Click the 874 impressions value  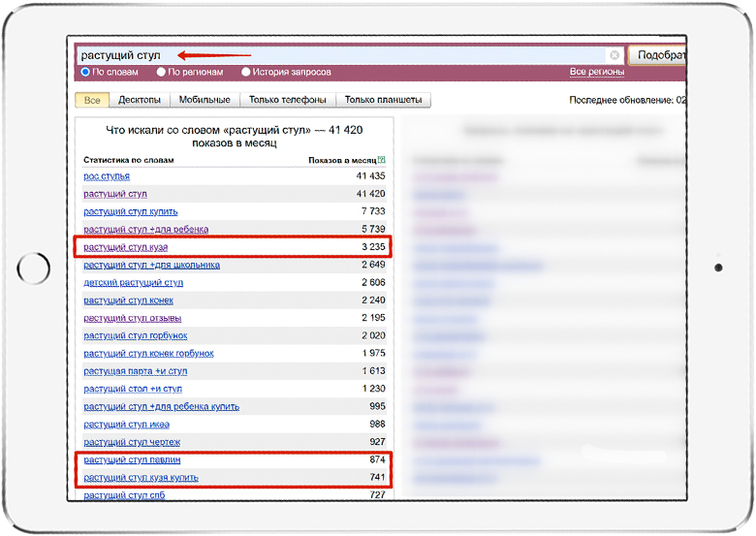coord(378,459)
